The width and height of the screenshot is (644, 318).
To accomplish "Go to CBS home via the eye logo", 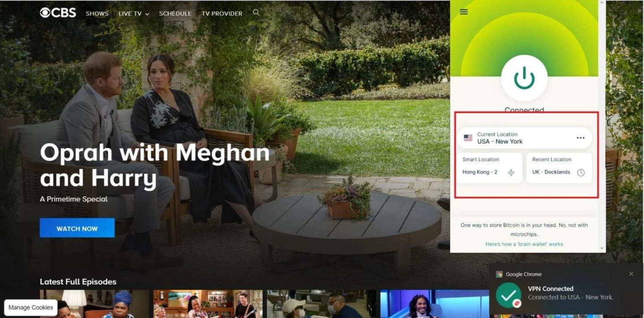I will [58, 13].
